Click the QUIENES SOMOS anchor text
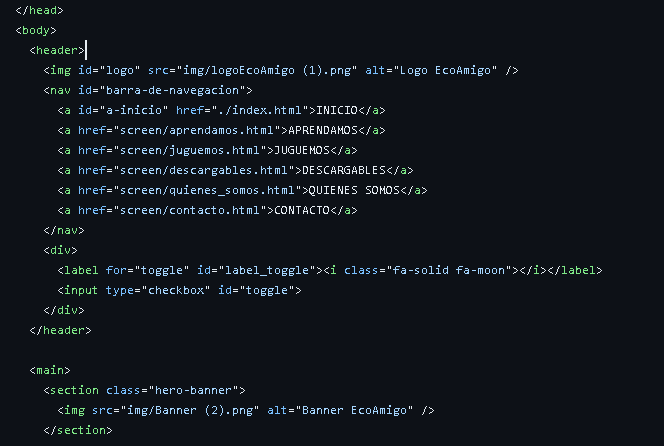664x446 pixels. (354, 190)
